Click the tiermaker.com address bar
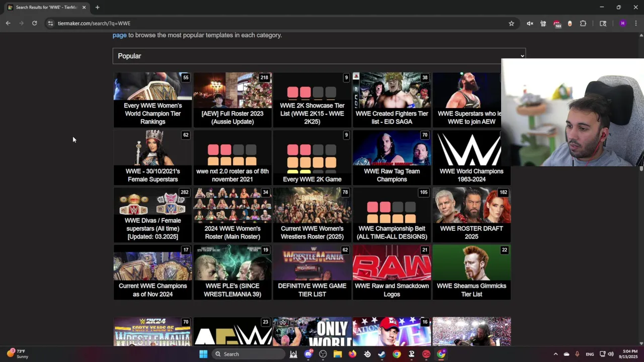This screenshot has height=362, width=644. click(x=282, y=23)
